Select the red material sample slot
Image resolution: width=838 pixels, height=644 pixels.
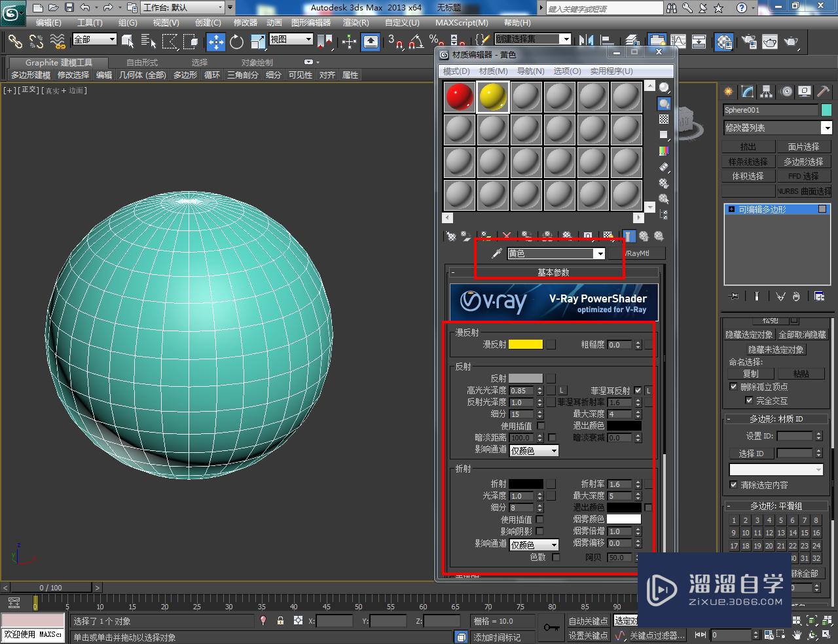point(460,97)
